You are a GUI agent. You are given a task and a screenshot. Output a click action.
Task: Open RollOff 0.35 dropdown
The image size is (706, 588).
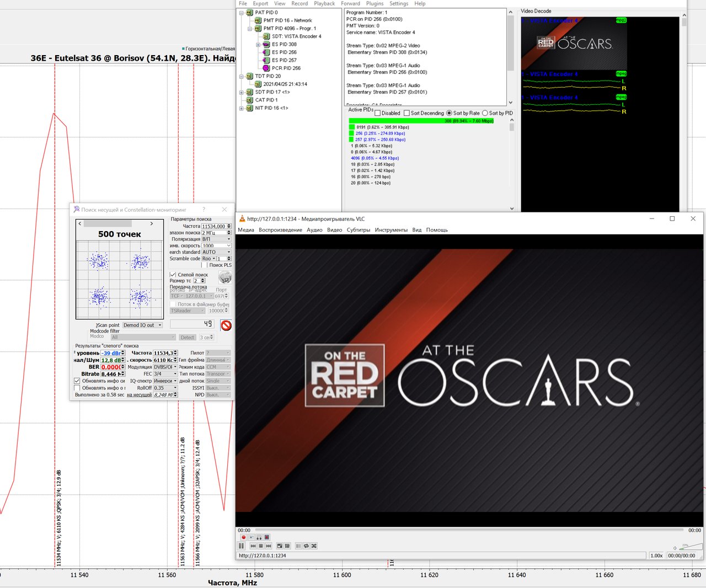165,388
